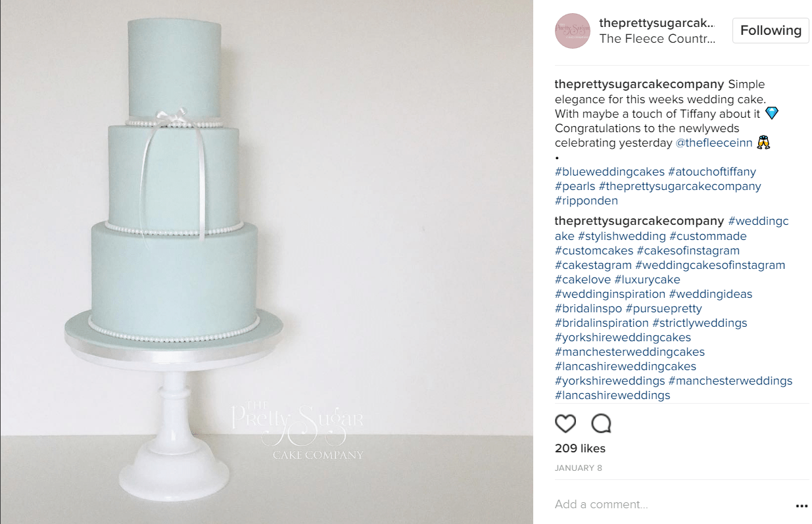Toggle the Following button

pyautogui.click(x=771, y=30)
